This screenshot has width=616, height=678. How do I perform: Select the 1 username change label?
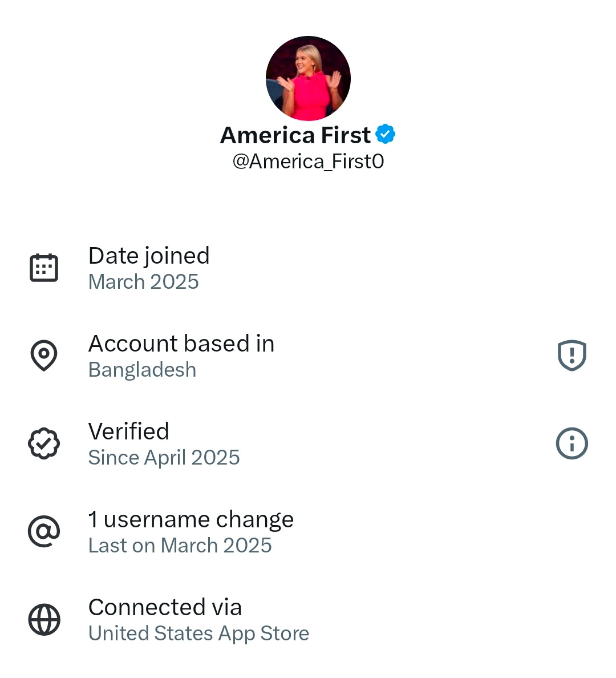tap(191, 519)
